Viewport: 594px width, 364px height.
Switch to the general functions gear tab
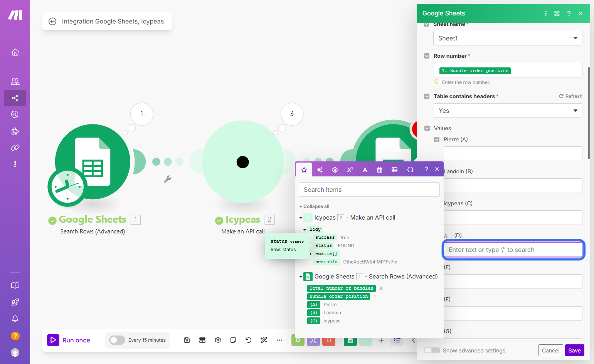[335, 169]
